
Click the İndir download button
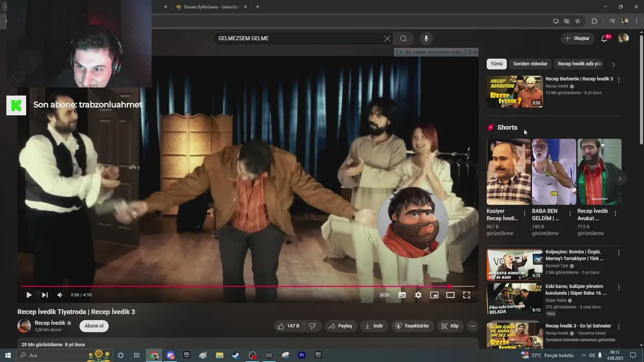tap(374, 326)
